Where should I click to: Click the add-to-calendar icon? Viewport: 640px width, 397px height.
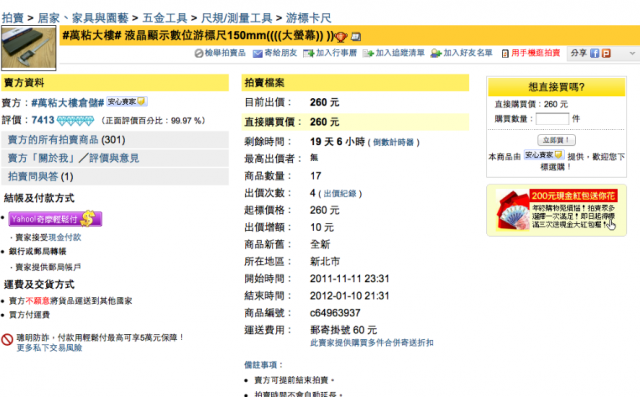pyautogui.click(x=309, y=53)
